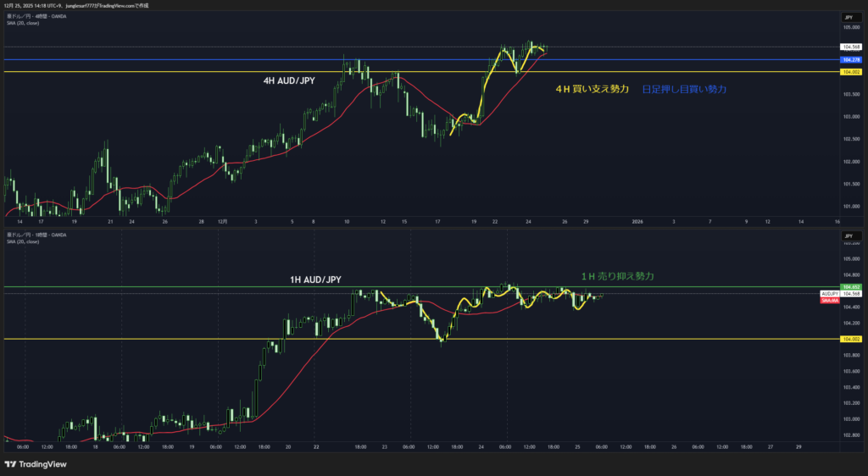Click the white AUDJPY price scale label
Screen dimensions: 868x476
coord(828,293)
